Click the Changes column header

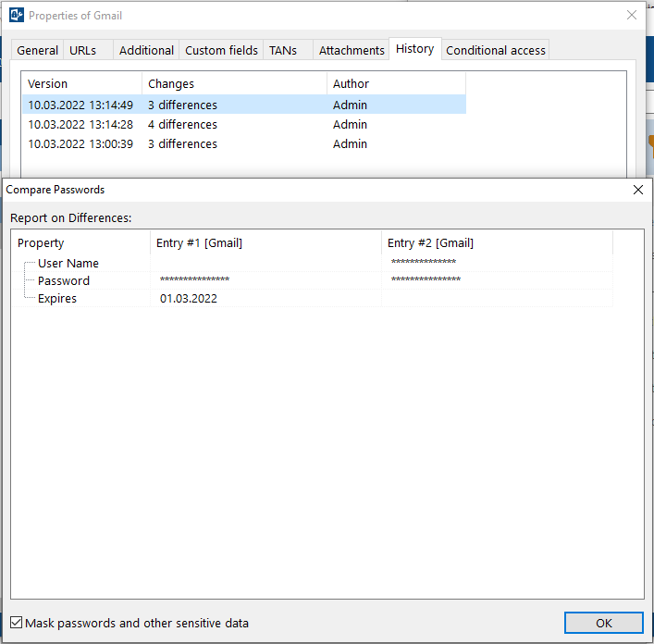click(234, 83)
